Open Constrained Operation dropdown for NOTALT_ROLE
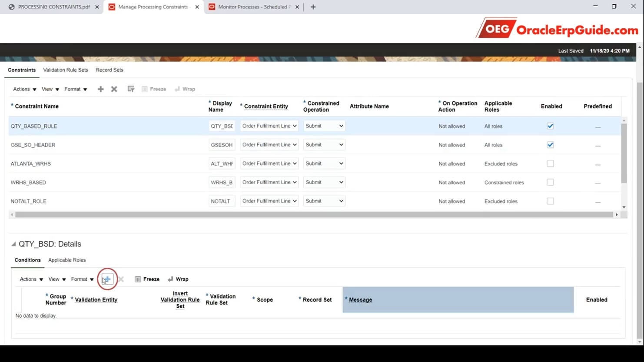644x362 pixels. click(x=324, y=201)
